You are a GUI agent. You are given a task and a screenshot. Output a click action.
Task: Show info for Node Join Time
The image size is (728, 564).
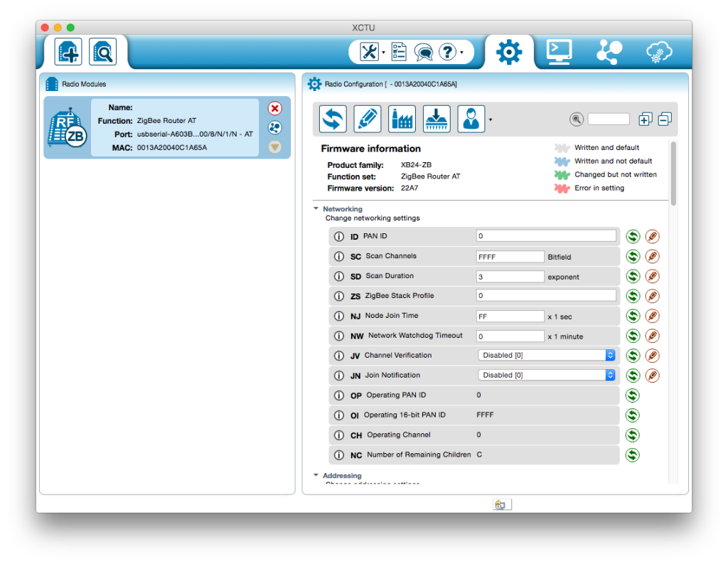pos(339,316)
